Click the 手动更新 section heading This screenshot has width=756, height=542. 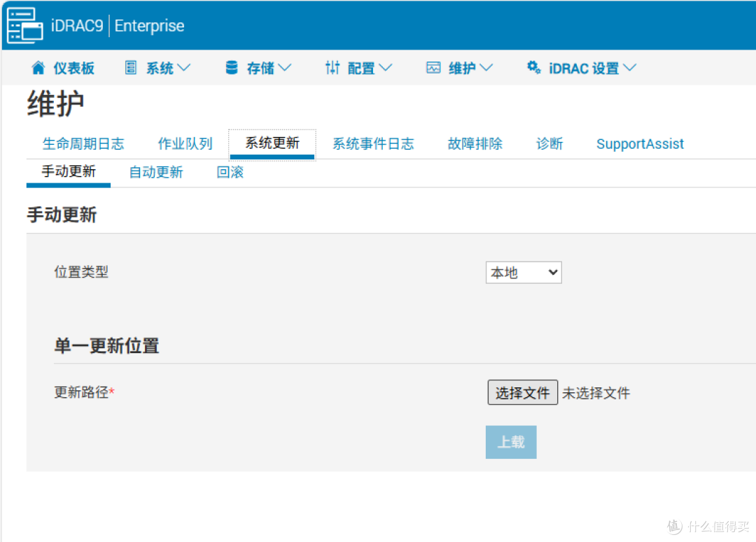(62, 215)
